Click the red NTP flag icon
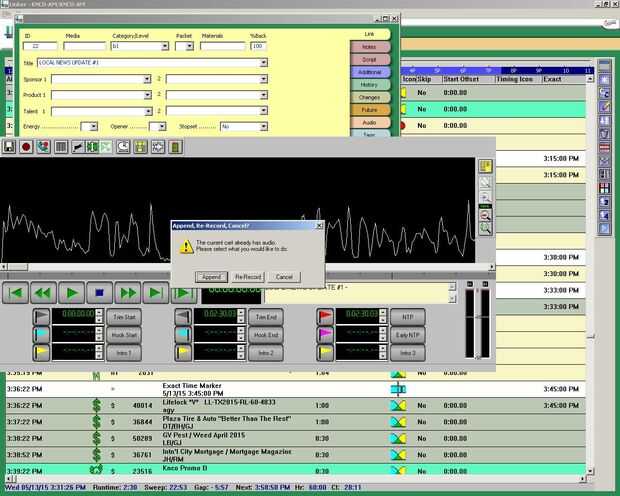 pyautogui.click(x=325, y=316)
